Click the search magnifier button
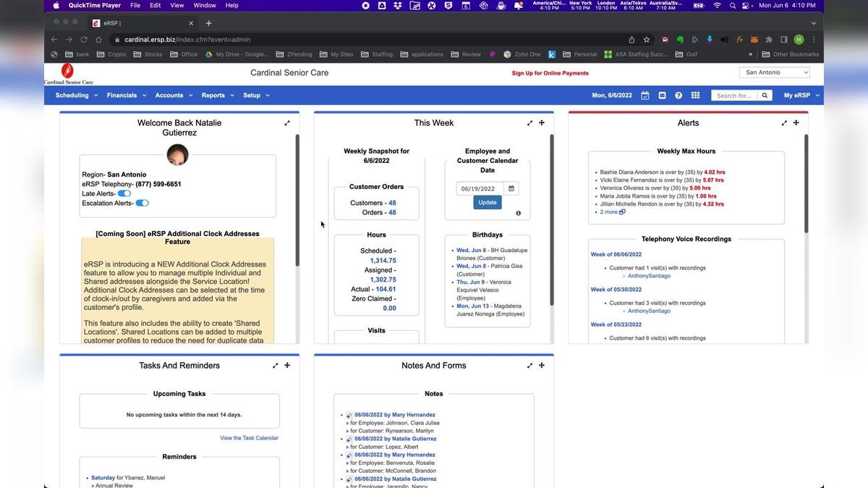Screen dimensions: 868x488 (765, 96)
